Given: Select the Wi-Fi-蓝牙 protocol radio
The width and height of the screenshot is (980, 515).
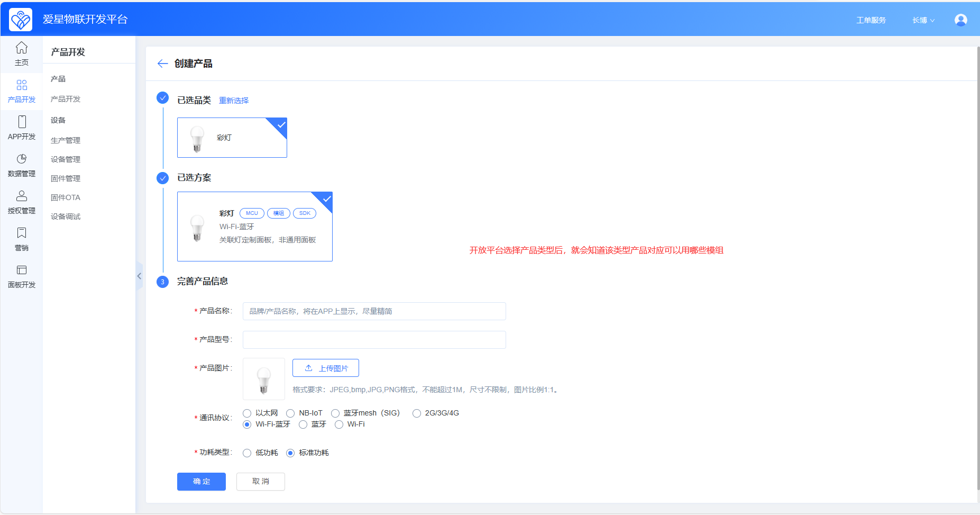Looking at the screenshot, I should click(x=247, y=424).
